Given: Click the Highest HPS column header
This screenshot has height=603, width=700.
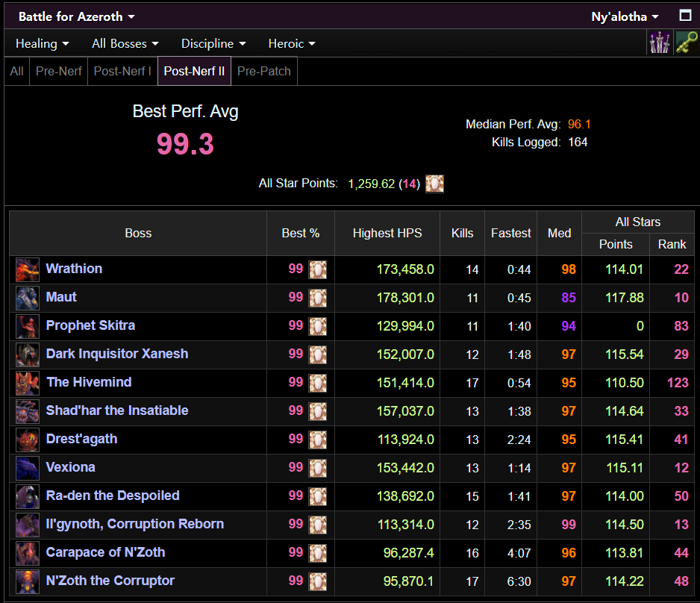Looking at the screenshot, I should tap(387, 233).
